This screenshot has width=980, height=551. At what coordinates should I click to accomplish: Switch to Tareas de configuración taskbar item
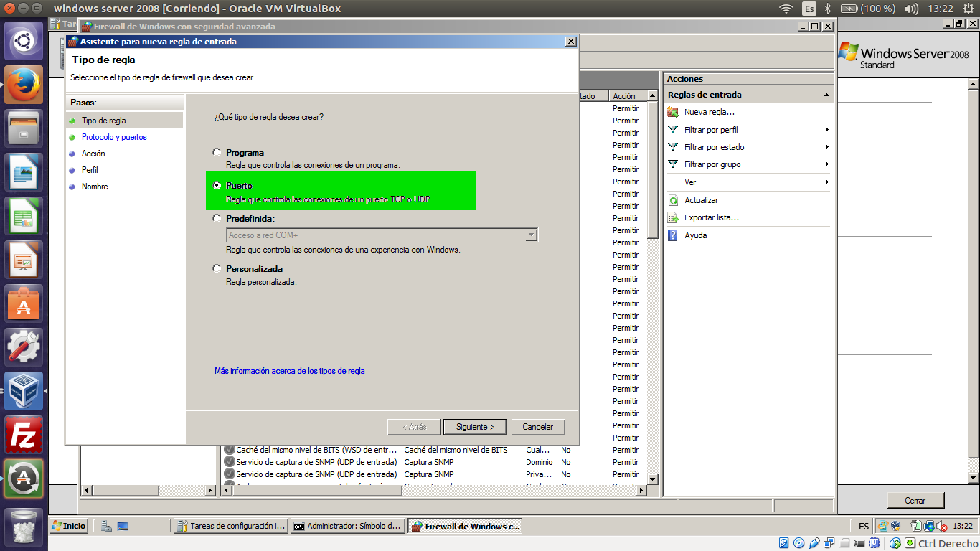231,526
